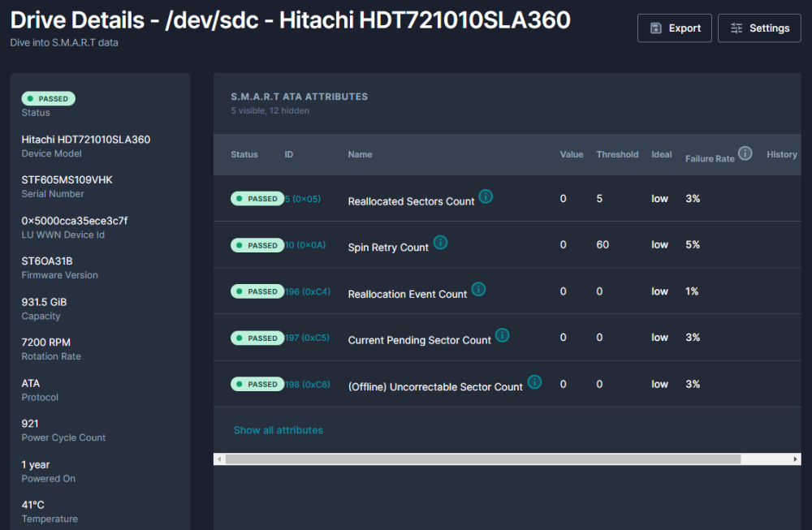
Task: Click the ATA protocol value
Action: point(31,383)
